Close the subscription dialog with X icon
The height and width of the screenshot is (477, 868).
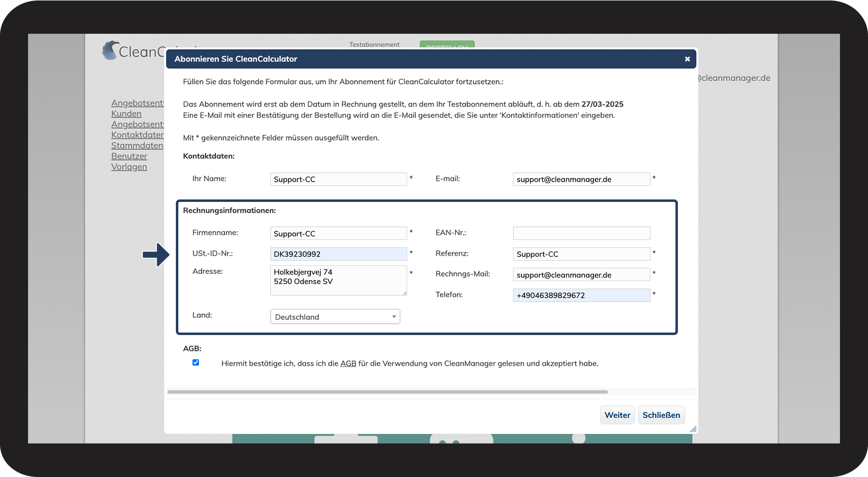687,59
